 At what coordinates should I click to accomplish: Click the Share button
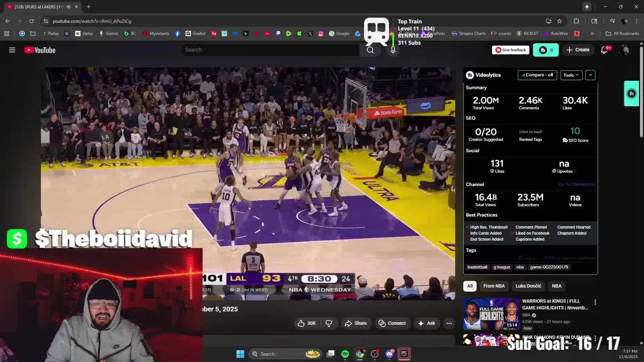356,323
